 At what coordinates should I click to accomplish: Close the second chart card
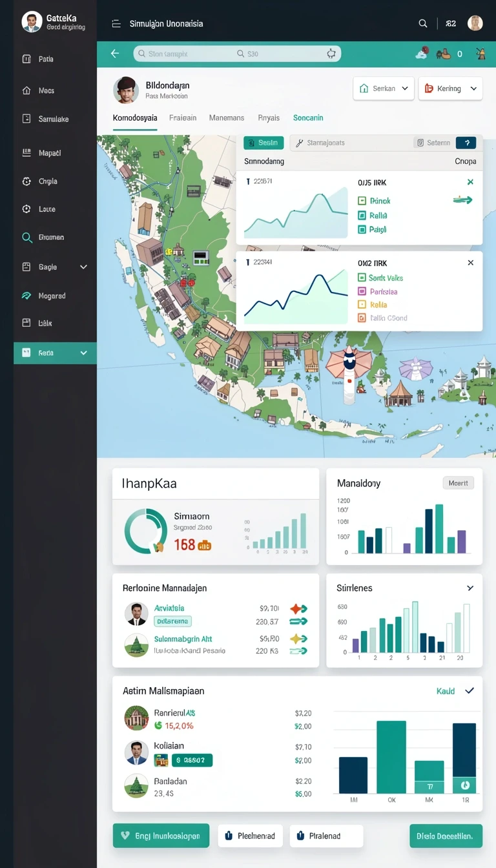(x=470, y=263)
